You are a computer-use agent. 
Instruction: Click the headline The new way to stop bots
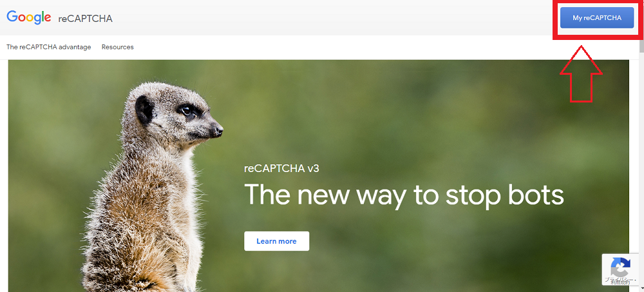(404, 195)
